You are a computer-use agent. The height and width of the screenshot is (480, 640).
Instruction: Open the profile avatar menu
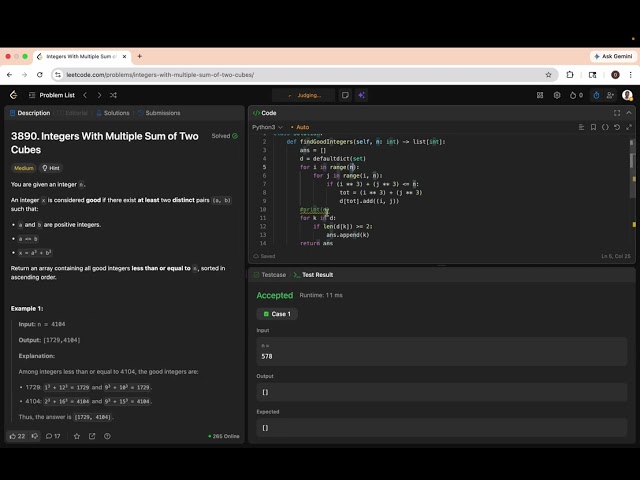tap(627, 95)
